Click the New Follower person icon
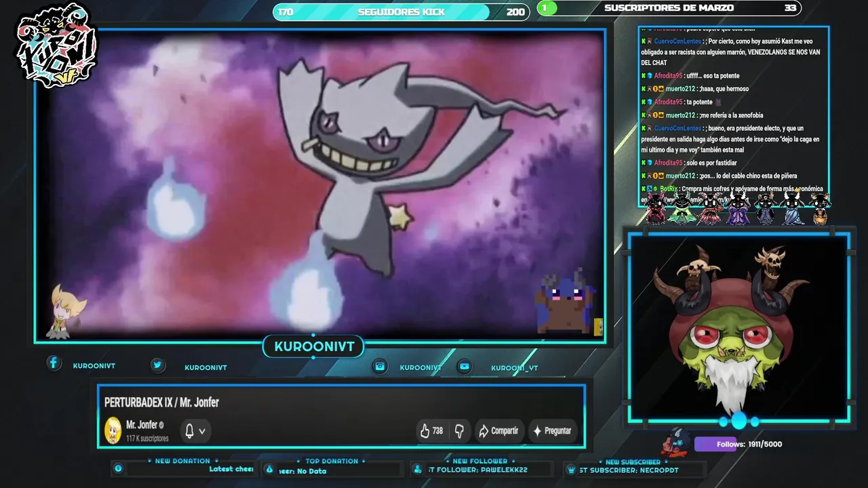 click(418, 469)
